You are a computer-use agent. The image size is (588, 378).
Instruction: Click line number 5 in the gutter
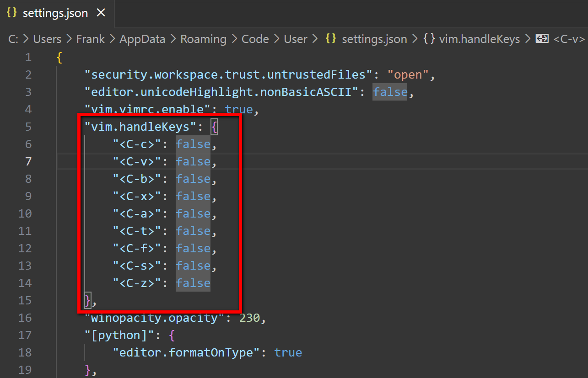[28, 127]
